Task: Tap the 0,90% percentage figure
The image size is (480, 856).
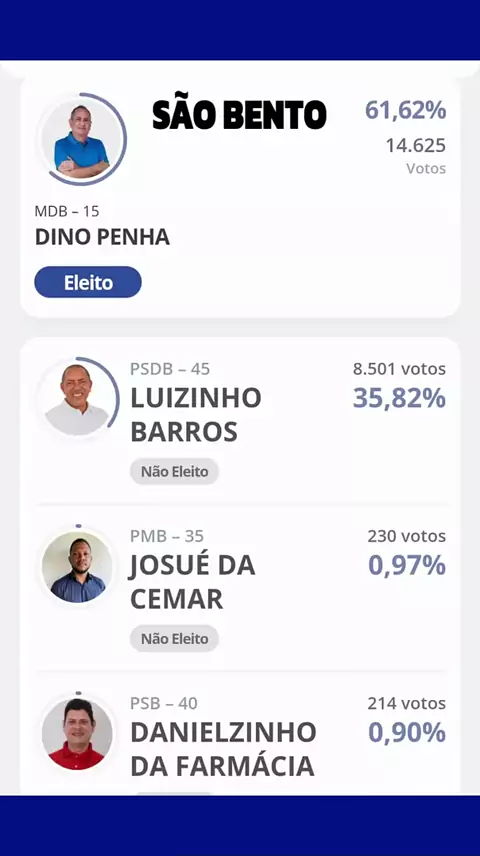Action: [x=407, y=732]
